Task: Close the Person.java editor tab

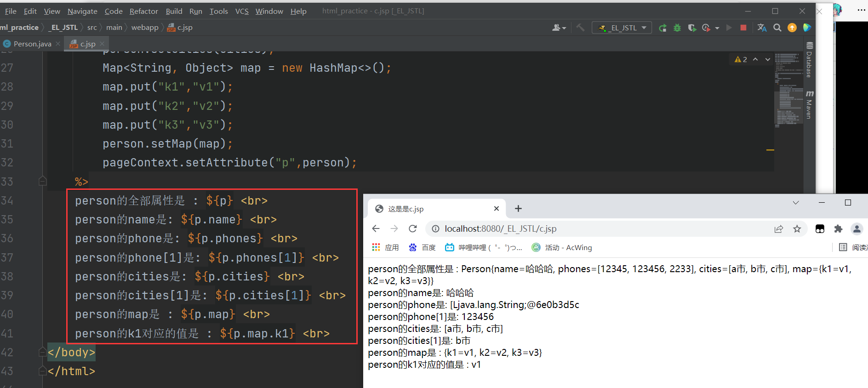Action: 58,44
